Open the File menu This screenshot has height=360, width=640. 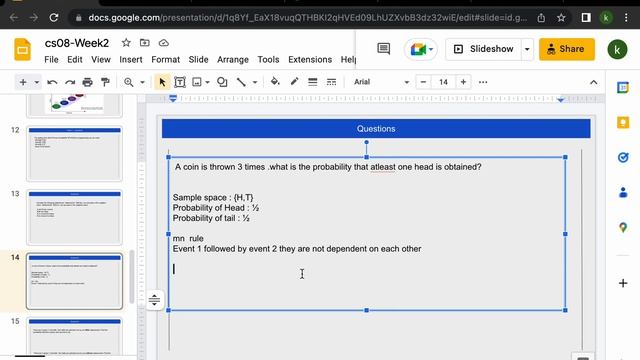51,60
